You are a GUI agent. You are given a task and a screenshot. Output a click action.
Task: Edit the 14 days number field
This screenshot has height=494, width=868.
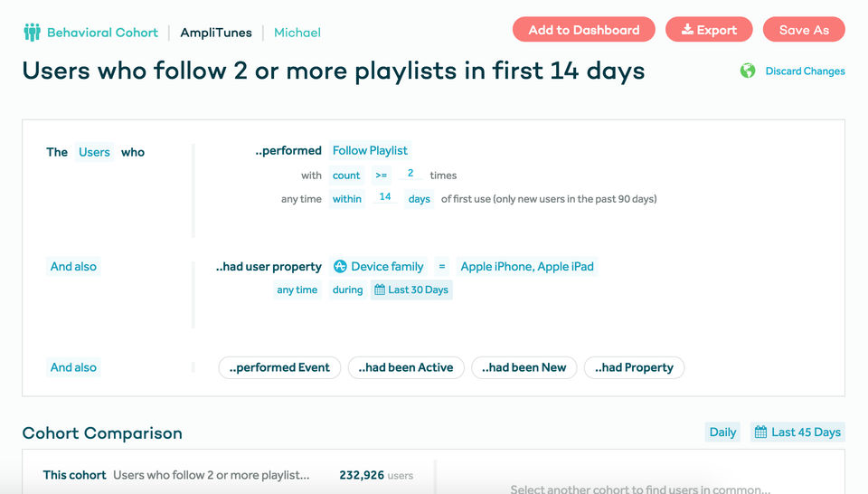(385, 197)
